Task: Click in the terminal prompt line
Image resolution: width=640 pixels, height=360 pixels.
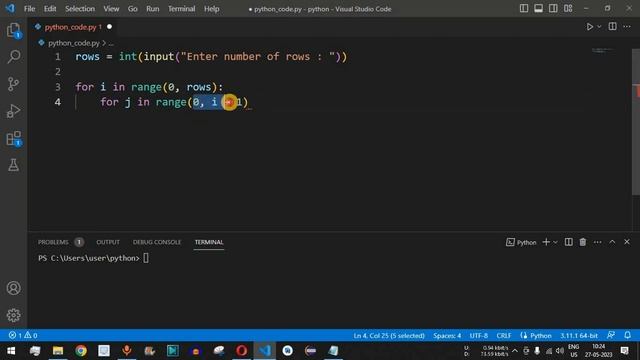Action: pyautogui.click(x=93, y=258)
